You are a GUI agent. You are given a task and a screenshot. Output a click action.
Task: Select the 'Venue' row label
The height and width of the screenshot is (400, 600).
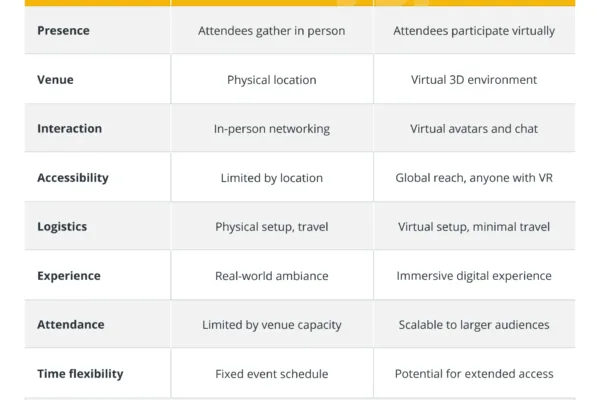coord(55,80)
